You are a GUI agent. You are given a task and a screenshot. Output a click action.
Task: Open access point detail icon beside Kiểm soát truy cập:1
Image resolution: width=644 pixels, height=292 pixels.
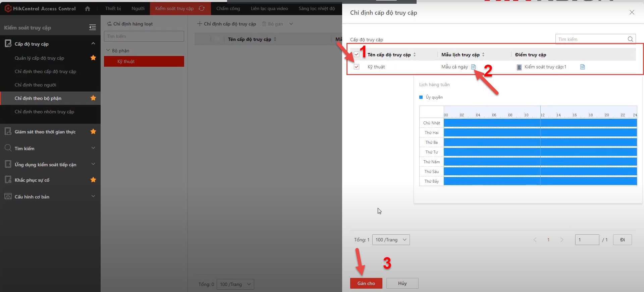tap(583, 67)
